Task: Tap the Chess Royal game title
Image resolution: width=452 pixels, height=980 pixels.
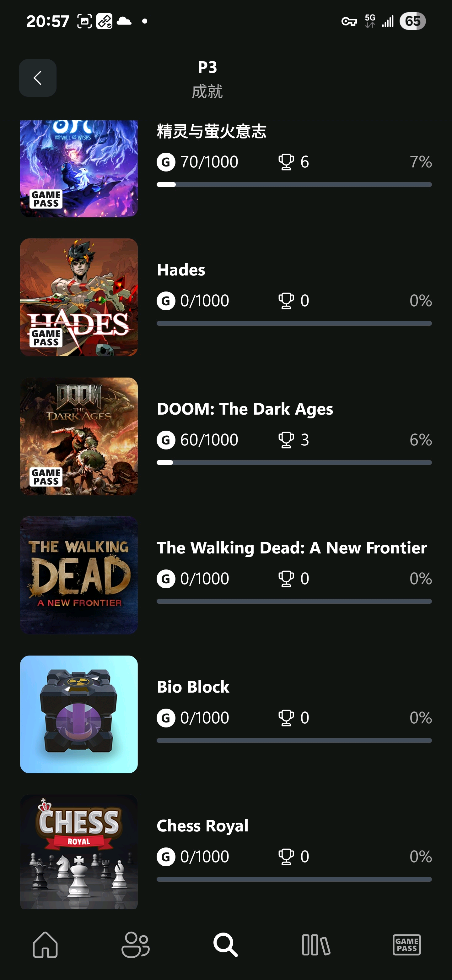Action: [x=202, y=826]
